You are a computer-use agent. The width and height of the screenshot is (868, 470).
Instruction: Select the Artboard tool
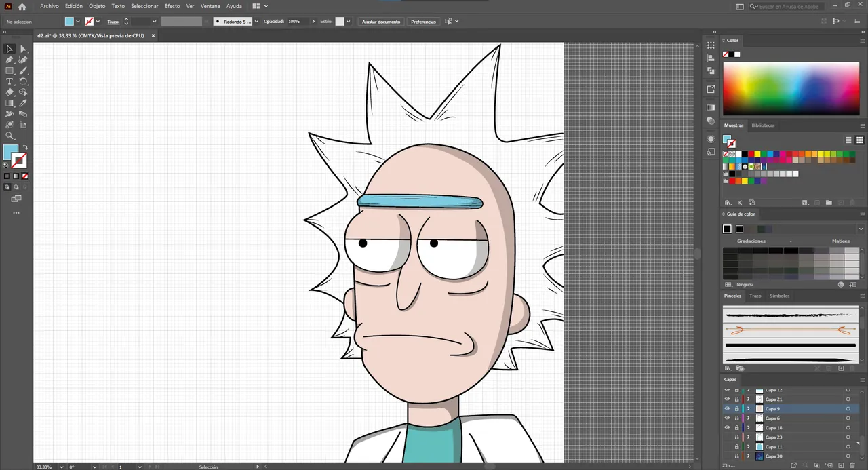coord(23,125)
